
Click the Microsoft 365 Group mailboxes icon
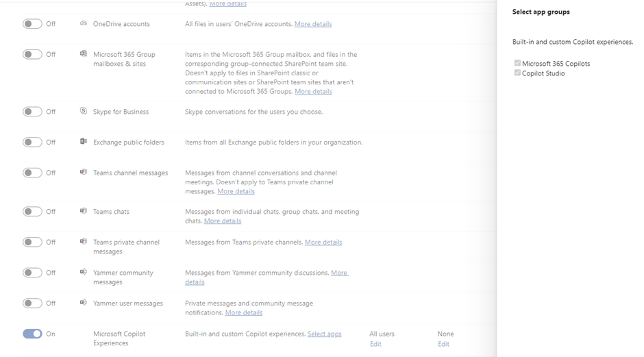[x=84, y=53]
